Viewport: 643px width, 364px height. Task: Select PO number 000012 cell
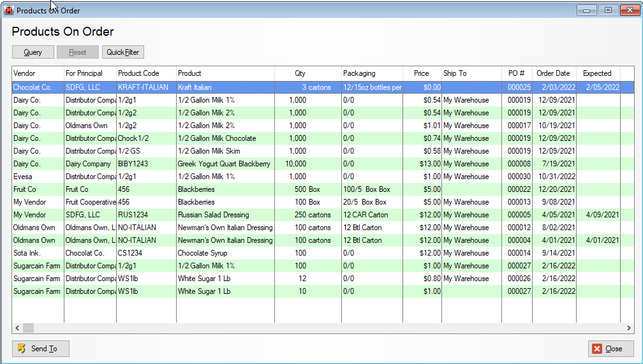517,228
